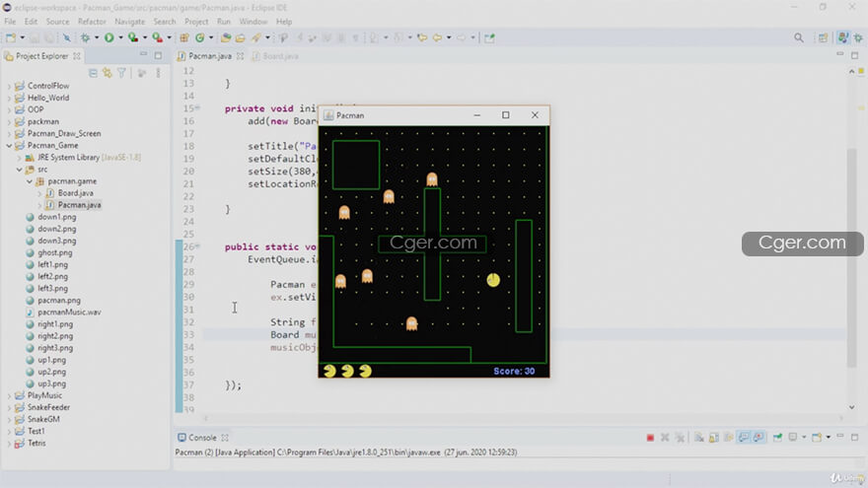Click the Display Selected Console icon
This screenshot has width=868, height=488.
pyautogui.click(x=793, y=438)
